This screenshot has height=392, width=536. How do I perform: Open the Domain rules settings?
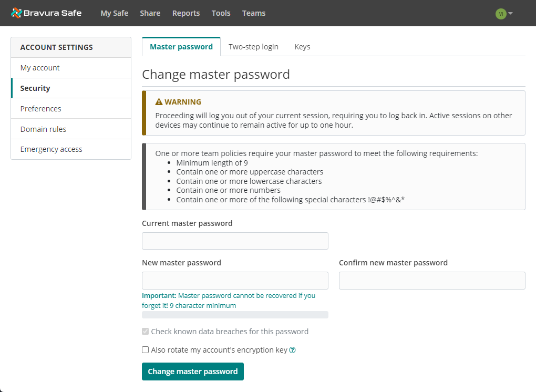[x=43, y=129]
